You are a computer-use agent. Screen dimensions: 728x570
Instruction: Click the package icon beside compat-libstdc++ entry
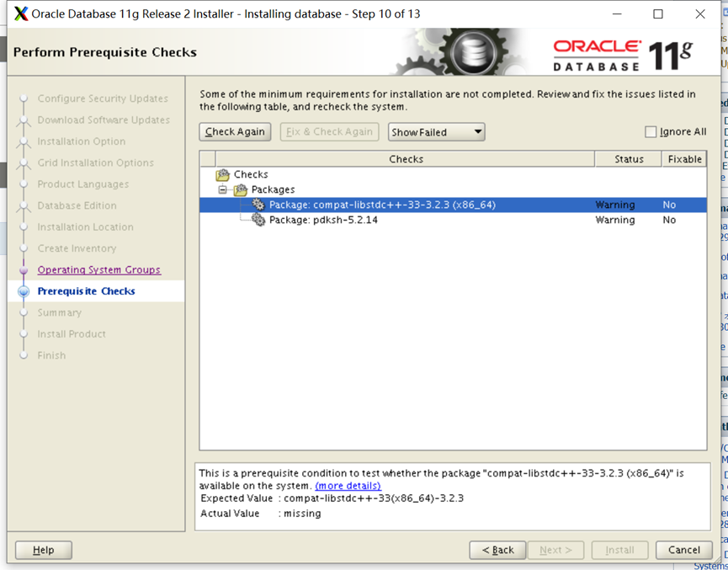click(258, 204)
